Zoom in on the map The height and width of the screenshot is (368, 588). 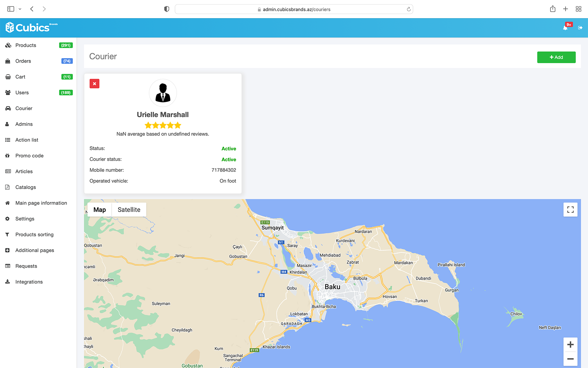pos(570,345)
